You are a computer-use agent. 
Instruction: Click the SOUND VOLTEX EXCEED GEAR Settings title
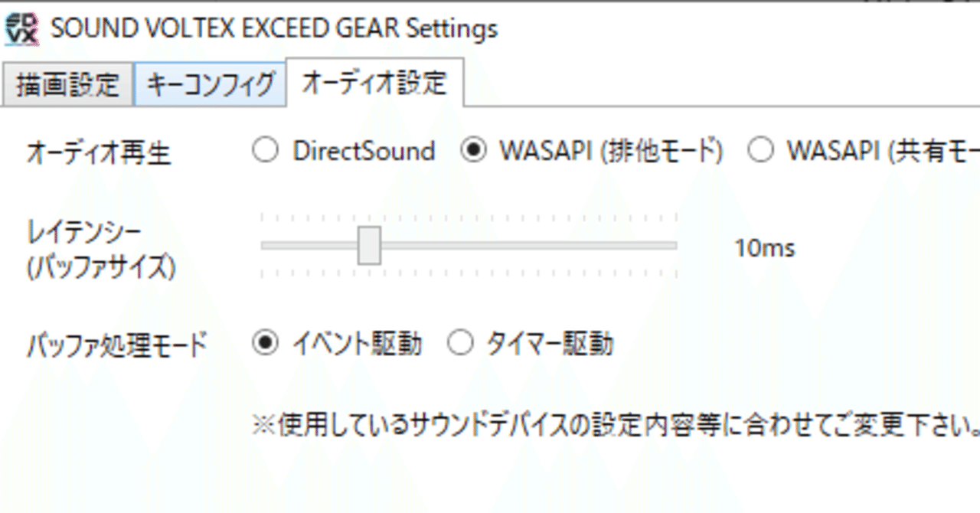coord(274,30)
